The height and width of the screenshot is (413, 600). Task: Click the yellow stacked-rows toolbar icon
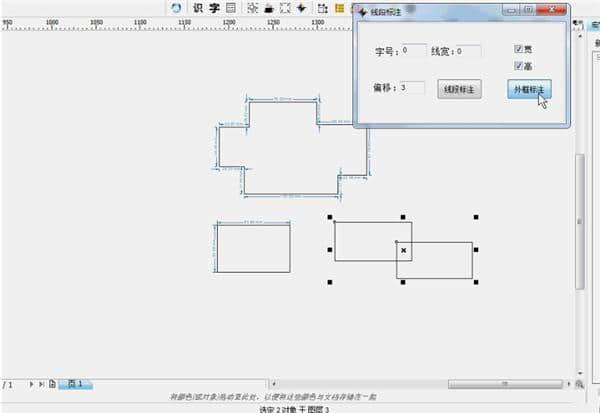[x=339, y=8]
